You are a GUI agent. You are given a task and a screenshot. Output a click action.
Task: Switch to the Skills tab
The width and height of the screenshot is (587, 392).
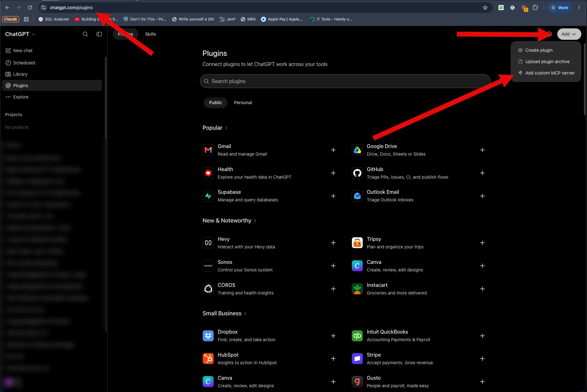150,34
